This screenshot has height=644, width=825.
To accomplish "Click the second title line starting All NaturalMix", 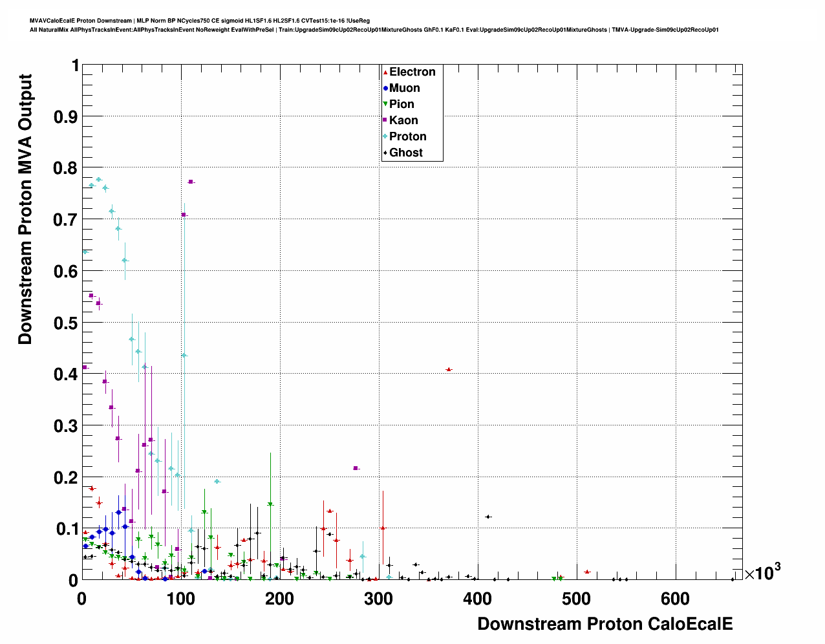I will coord(374,30).
